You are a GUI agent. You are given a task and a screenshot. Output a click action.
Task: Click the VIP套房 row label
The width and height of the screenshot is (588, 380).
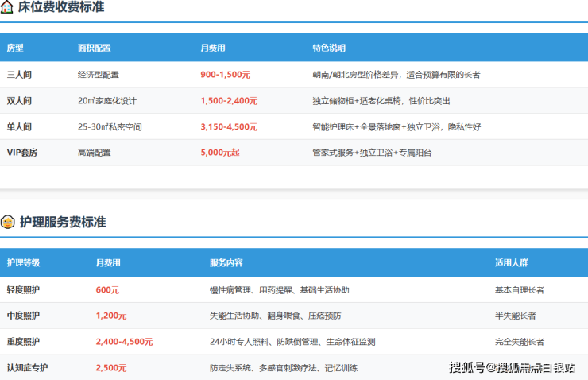coord(22,152)
